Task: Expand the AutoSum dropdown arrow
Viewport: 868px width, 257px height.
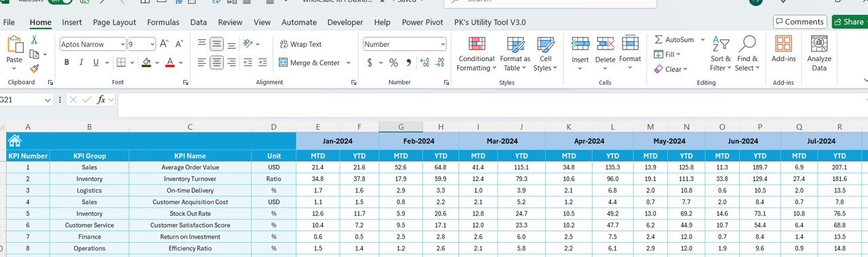Action: [x=703, y=40]
